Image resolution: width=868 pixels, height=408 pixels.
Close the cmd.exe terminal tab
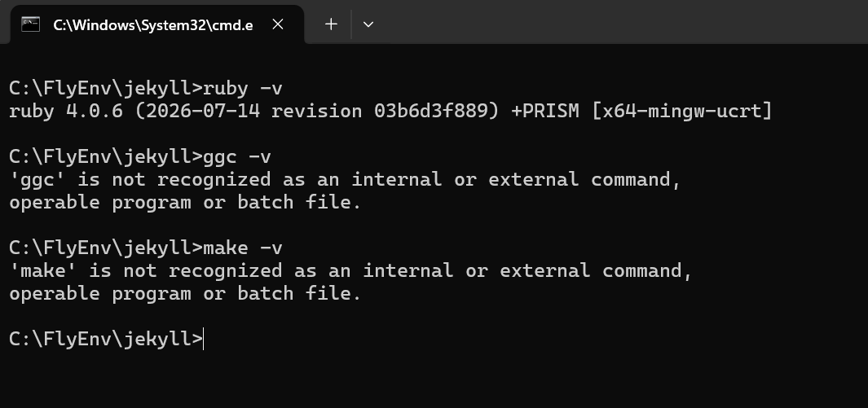click(x=278, y=24)
